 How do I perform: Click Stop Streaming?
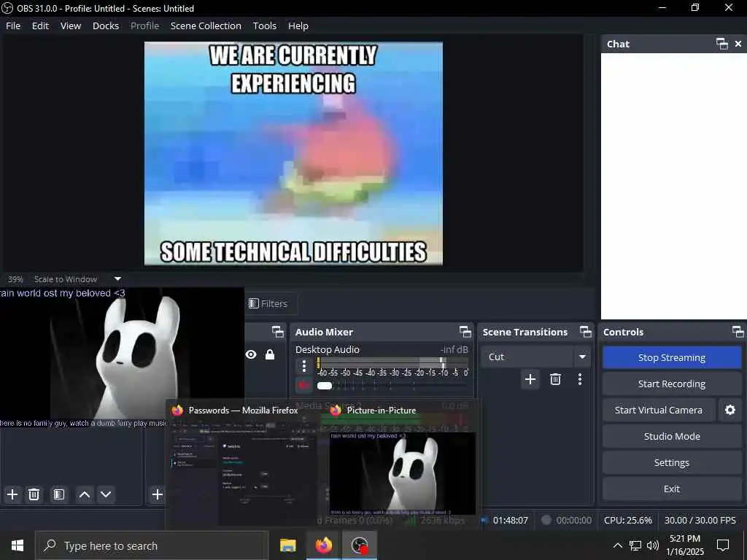coord(672,357)
